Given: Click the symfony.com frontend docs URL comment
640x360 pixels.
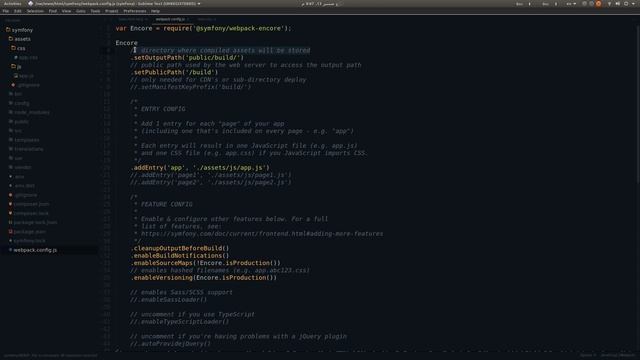Looking at the screenshot, I should pos(262,234).
